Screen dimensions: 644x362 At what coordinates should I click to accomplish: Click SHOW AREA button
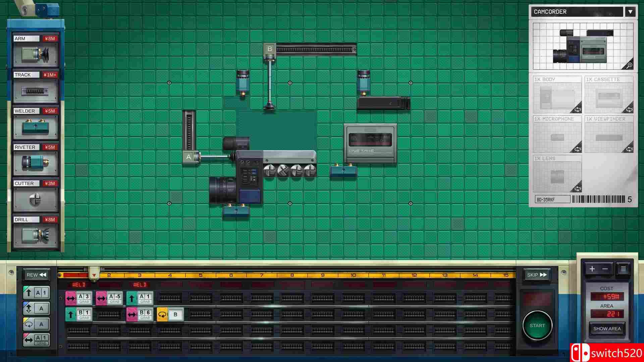click(x=607, y=328)
